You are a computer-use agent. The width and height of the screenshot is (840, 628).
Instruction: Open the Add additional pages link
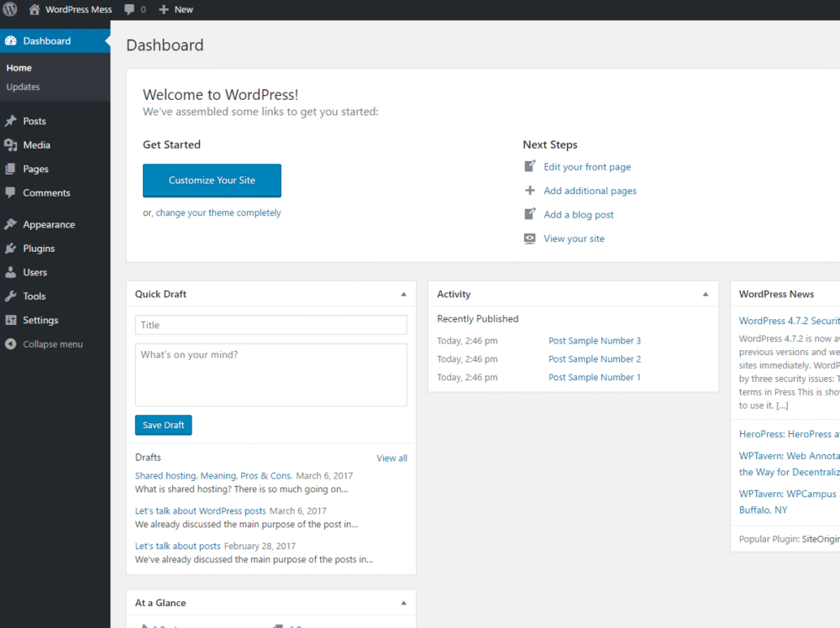click(x=590, y=191)
